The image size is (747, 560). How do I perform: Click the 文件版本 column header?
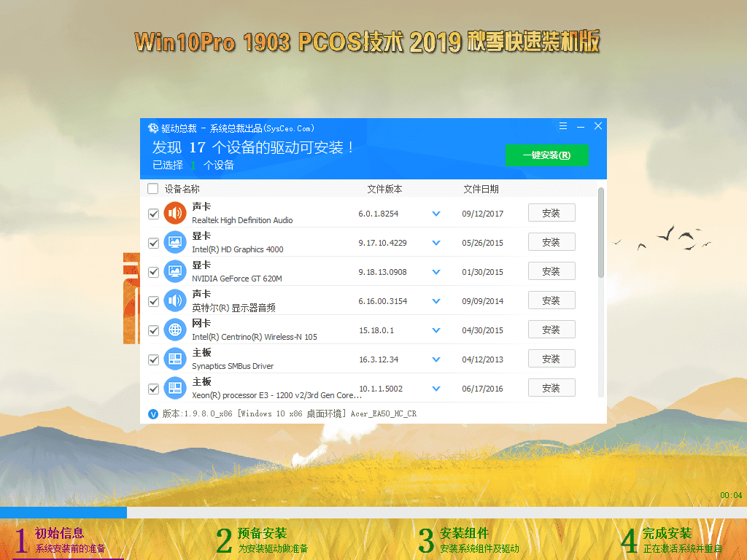[384, 189]
